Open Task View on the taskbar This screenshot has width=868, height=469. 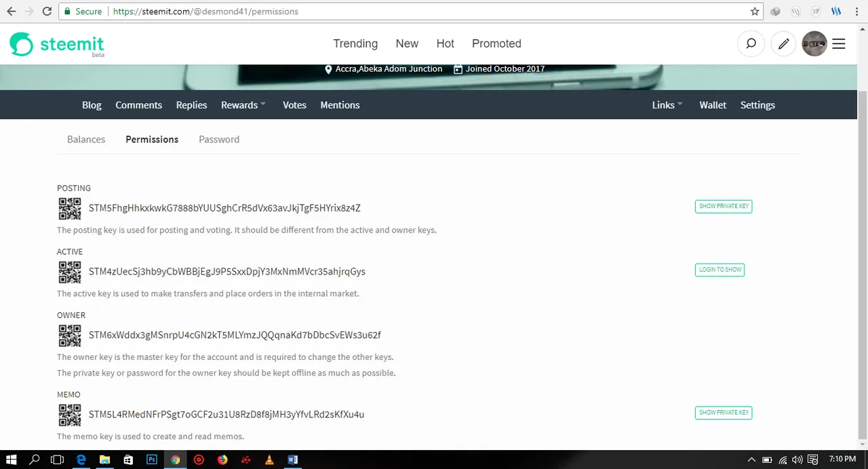[x=58, y=460]
